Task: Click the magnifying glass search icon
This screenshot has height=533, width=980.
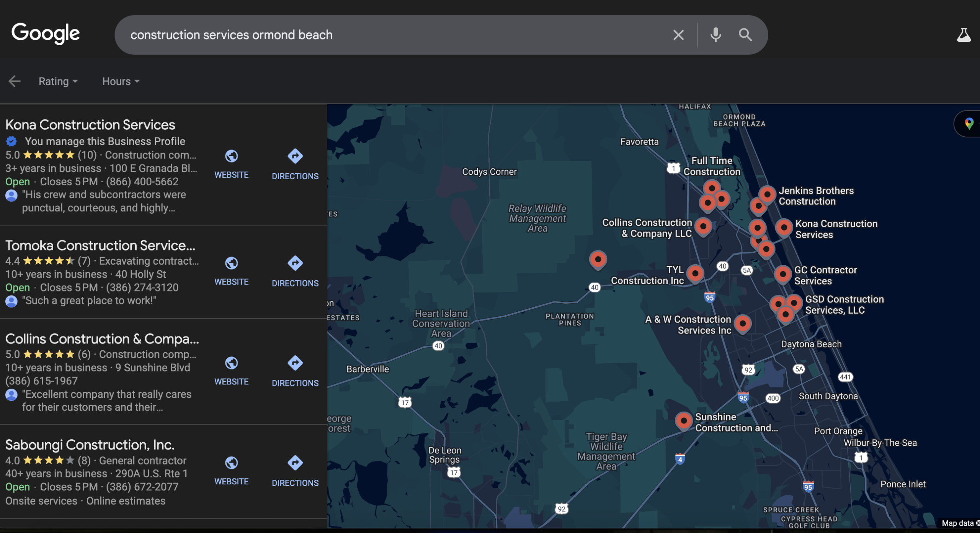Action: click(745, 35)
